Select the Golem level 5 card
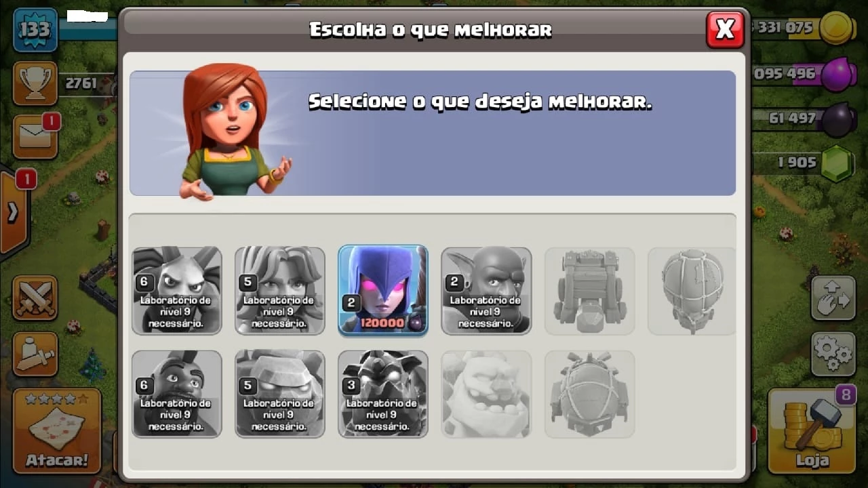This screenshot has width=868, height=488. [280, 394]
